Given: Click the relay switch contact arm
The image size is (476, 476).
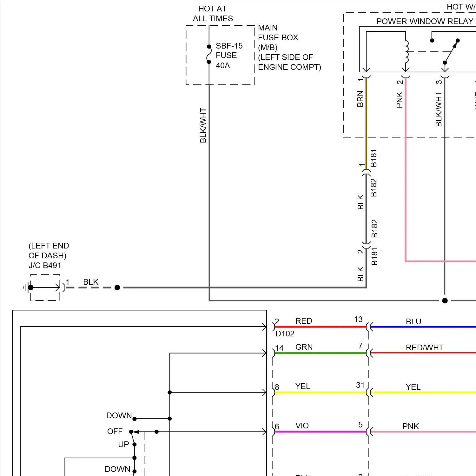Looking at the screenshot, I should coord(451,52).
